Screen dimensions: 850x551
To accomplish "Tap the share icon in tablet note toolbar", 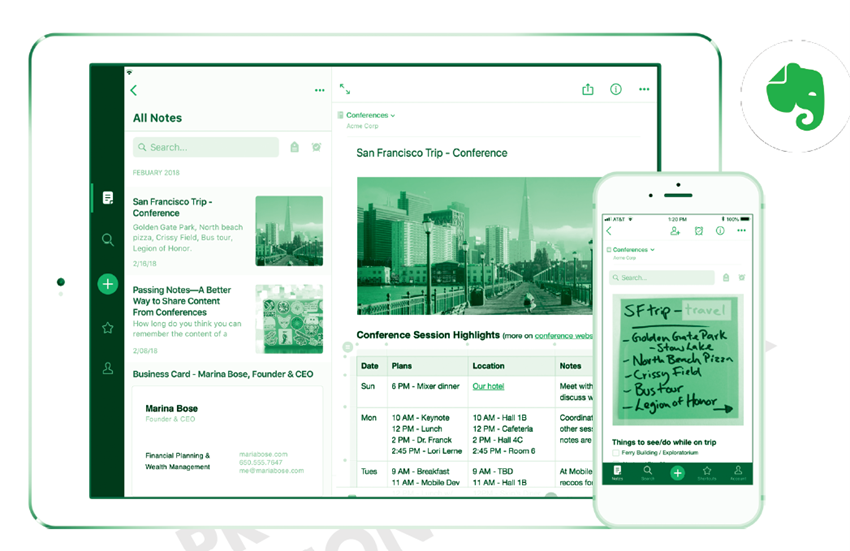I will (x=588, y=89).
